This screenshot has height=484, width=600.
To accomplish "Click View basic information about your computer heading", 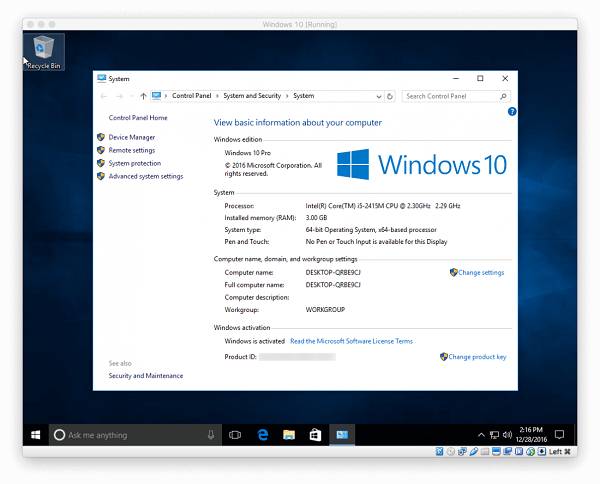I will click(298, 122).
